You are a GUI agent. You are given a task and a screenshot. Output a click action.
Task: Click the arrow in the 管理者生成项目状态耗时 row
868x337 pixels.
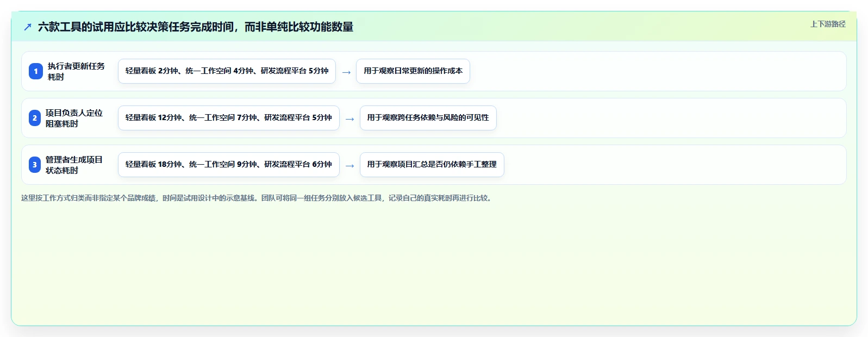click(350, 165)
